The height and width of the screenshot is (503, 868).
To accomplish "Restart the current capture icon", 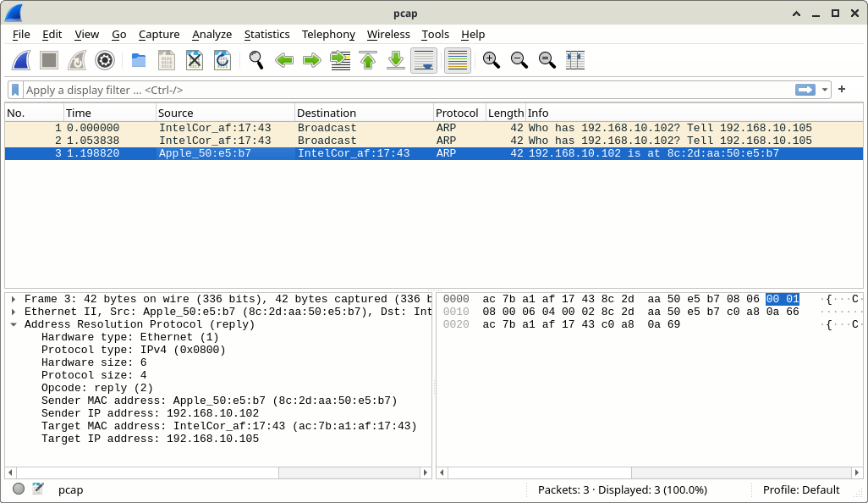I will pos(77,60).
